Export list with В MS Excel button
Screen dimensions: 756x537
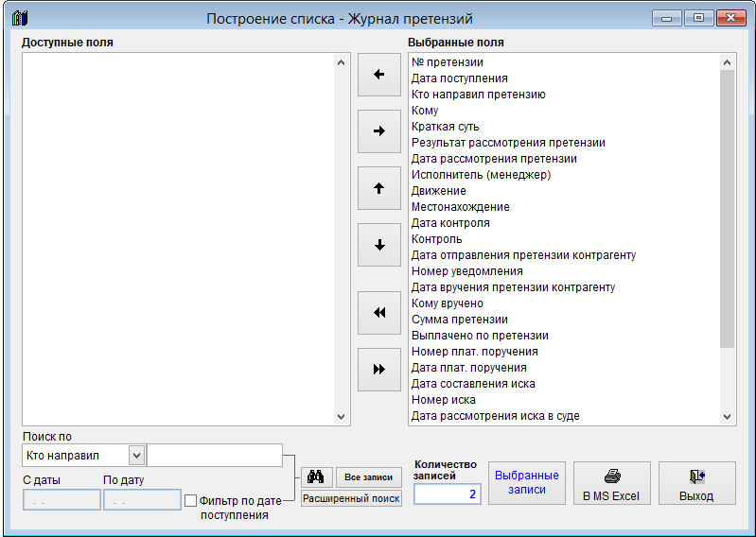pyautogui.click(x=611, y=483)
